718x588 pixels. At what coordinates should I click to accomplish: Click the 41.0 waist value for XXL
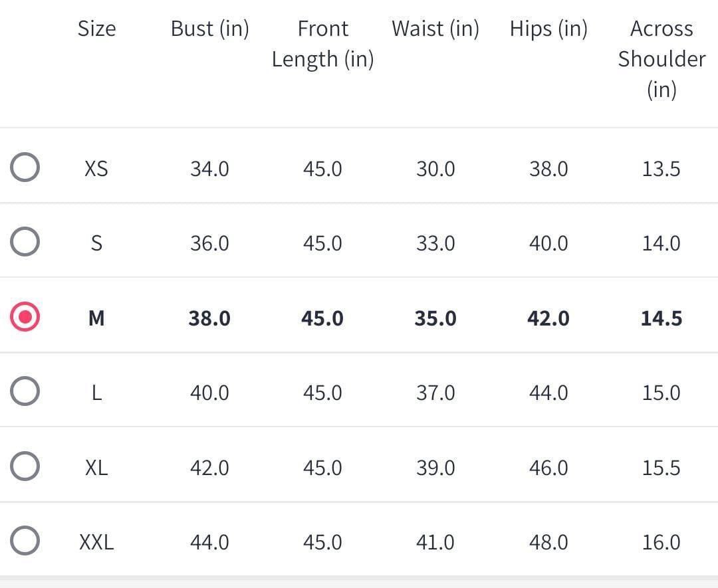click(x=435, y=542)
